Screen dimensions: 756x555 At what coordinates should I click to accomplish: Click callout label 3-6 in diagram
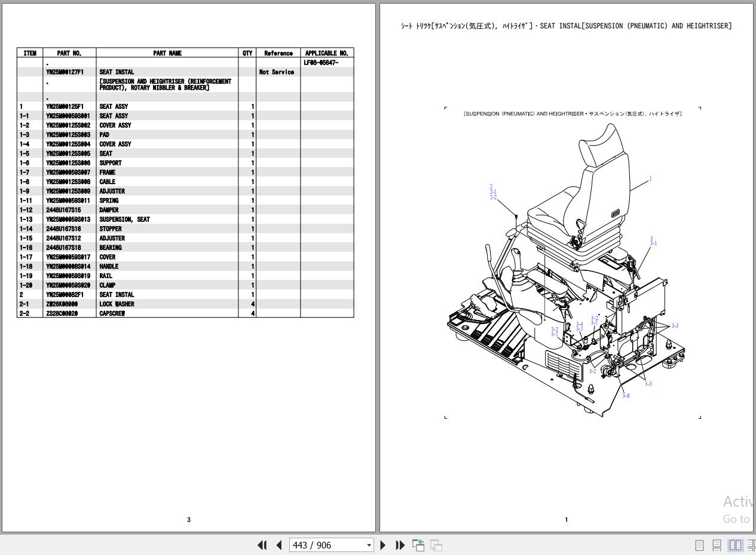click(x=626, y=396)
